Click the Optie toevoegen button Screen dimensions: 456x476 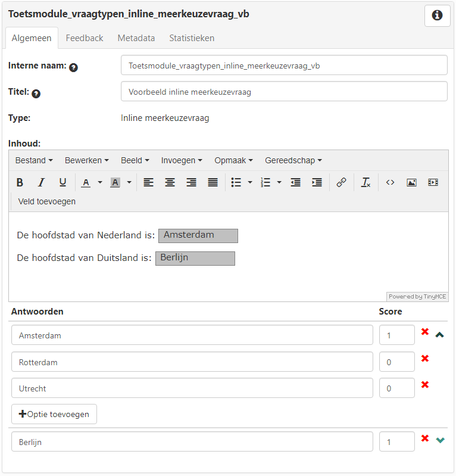[x=54, y=414]
